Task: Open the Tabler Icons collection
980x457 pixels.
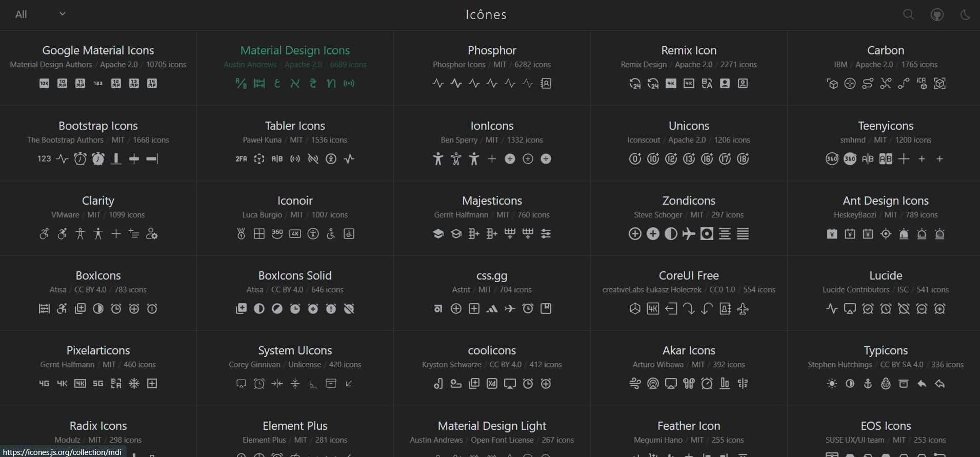Action: click(x=295, y=144)
